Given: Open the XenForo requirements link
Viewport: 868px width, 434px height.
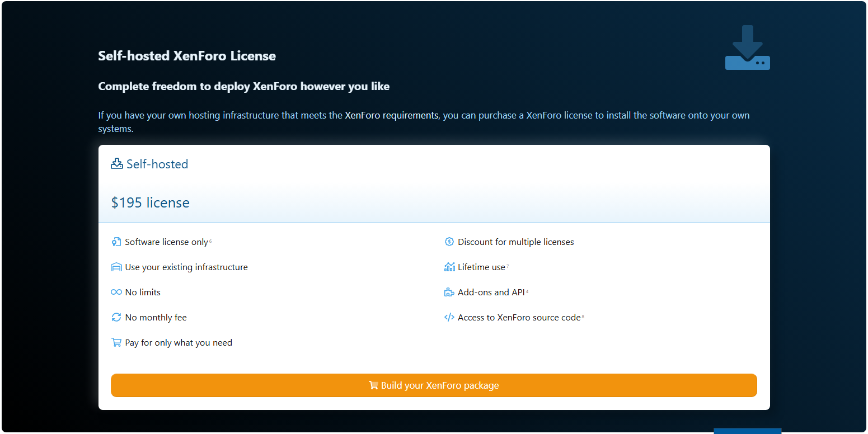Looking at the screenshot, I should pos(391,115).
